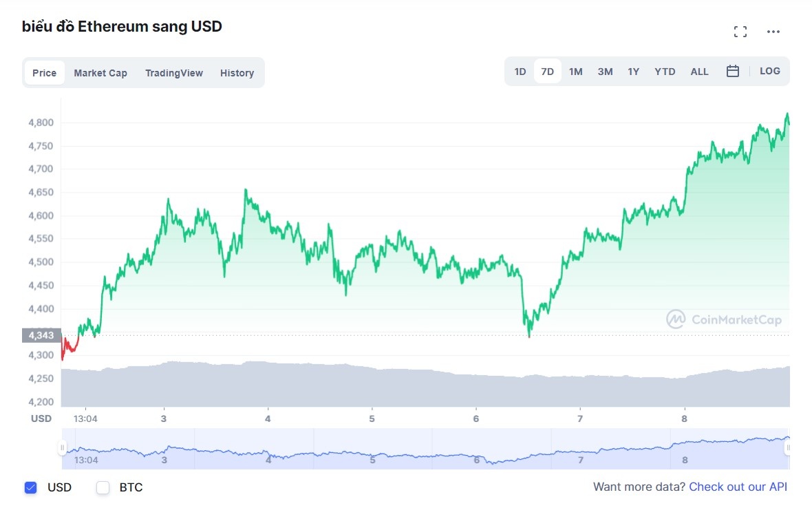Viewport: 812px width, 508px height.
Task: Open the three-dot options menu
Action: tap(773, 31)
